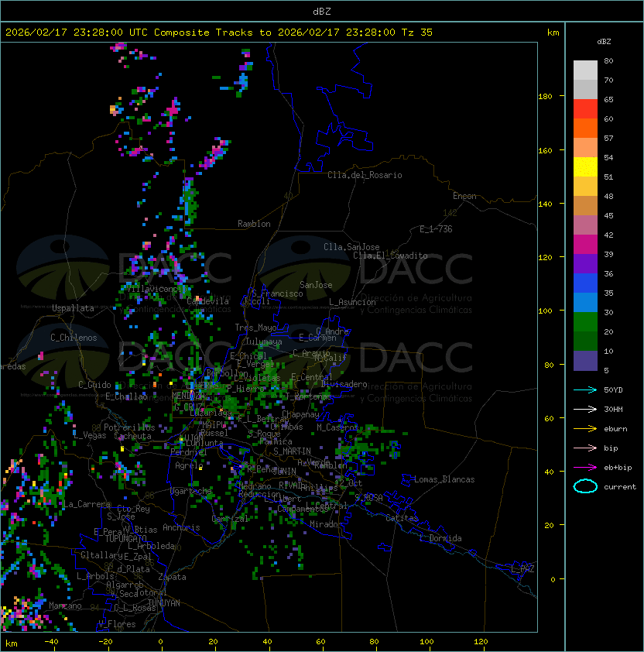Click the 'Encon' place label
Screen dimensions: 644x652
coord(464,196)
